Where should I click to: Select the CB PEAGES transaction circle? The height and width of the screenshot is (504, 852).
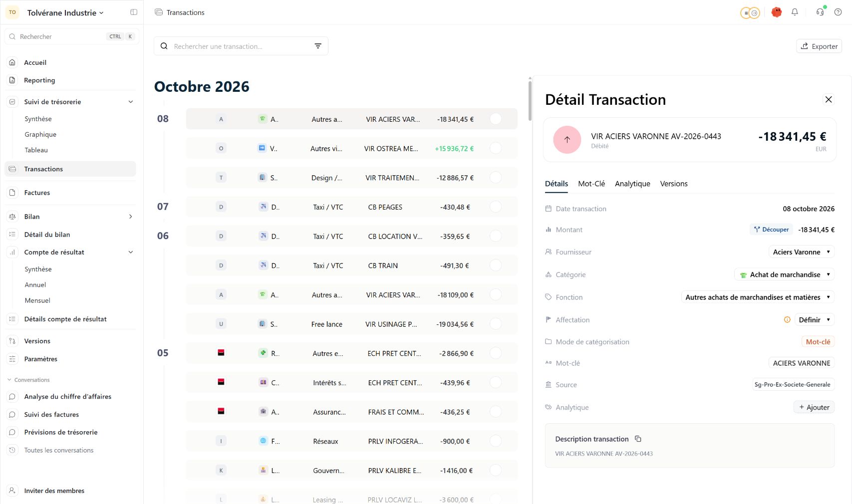[x=496, y=207]
